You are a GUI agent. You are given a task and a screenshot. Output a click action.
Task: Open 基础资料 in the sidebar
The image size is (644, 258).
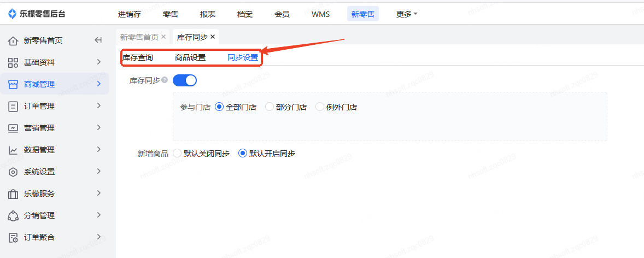coord(55,62)
